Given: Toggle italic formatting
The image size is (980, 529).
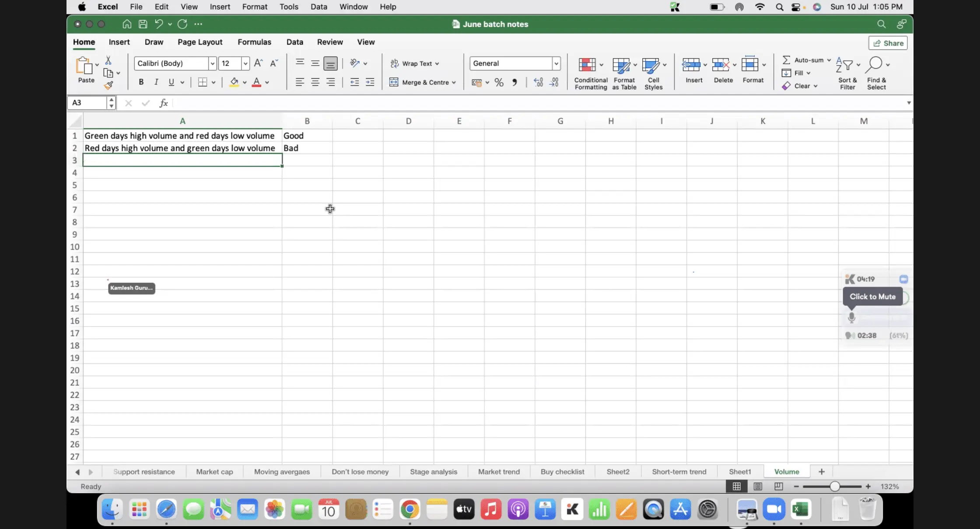Looking at the screenshot, I should [x=156, y=82].
